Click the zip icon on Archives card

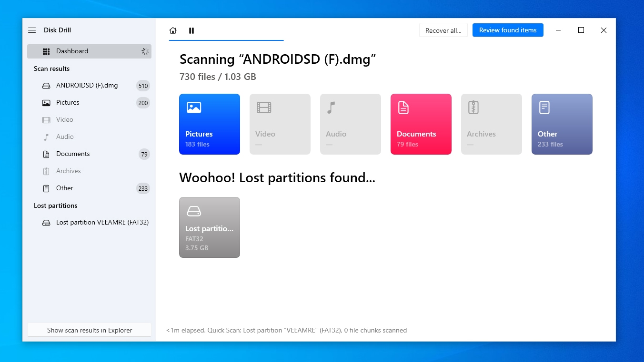pos(473,108)
